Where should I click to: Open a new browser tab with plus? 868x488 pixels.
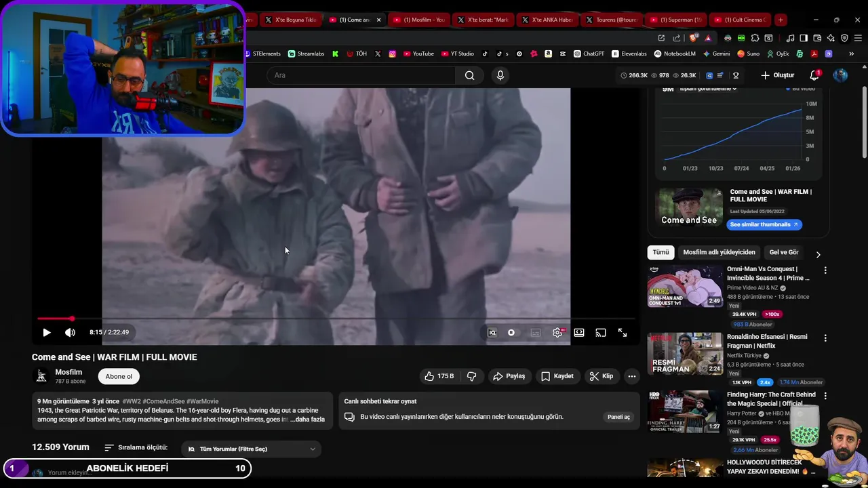(781, 20)
